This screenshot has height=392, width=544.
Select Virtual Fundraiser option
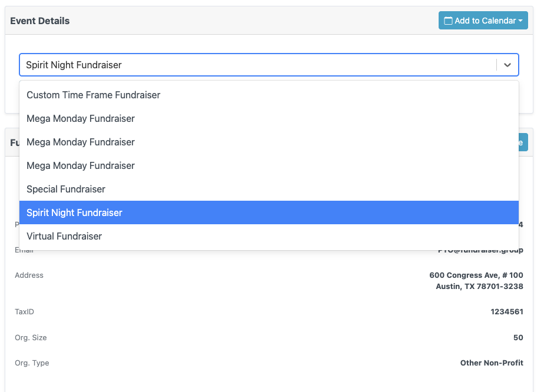tap(269, 236)
